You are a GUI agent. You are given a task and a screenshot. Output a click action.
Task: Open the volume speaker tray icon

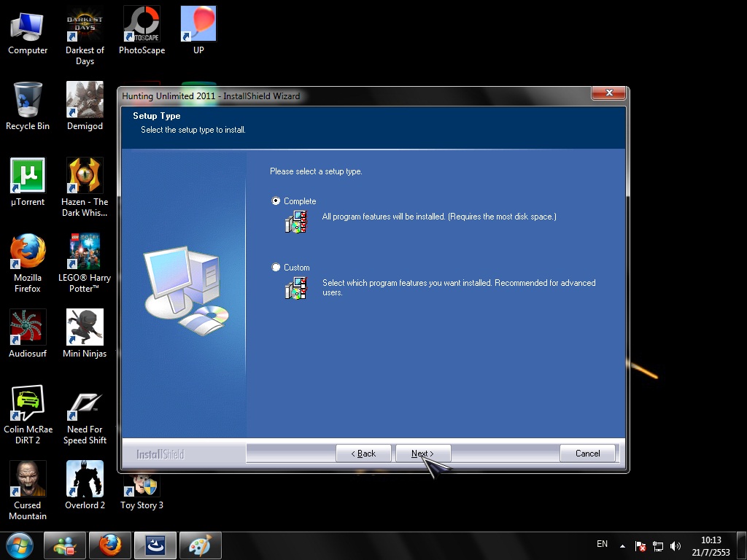(x=675, y=545)
